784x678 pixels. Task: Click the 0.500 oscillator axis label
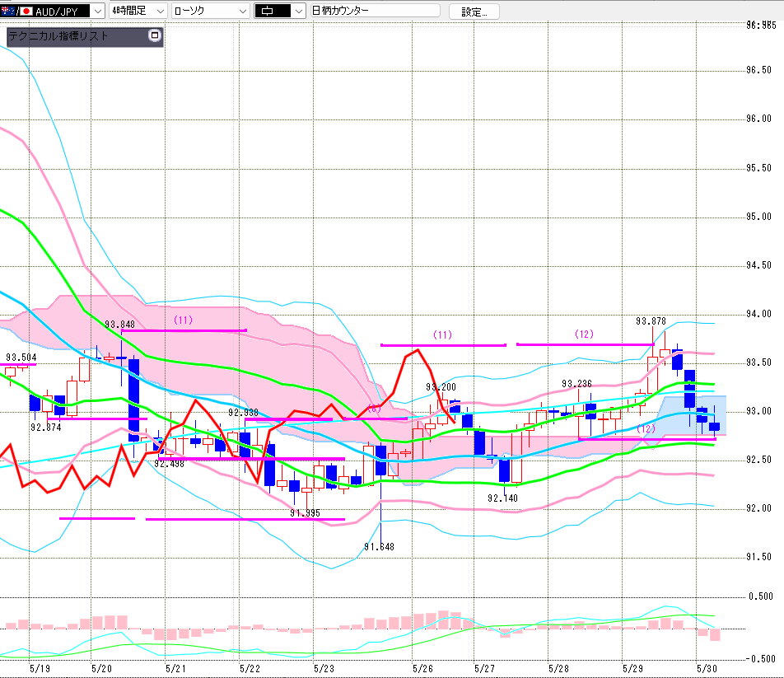click(760, 596)
